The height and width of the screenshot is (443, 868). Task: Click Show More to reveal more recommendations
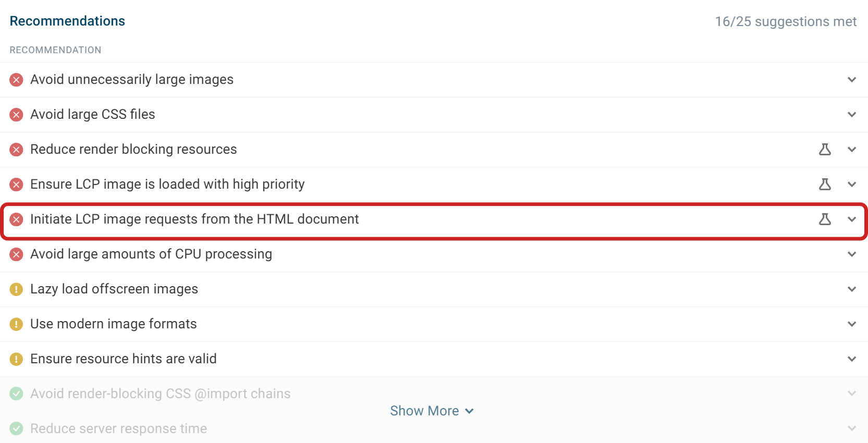432,411
